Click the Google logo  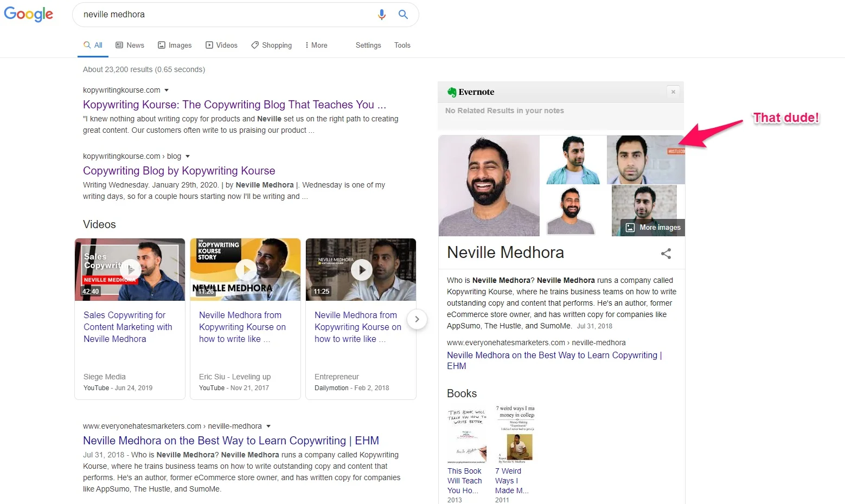point(29,14)
